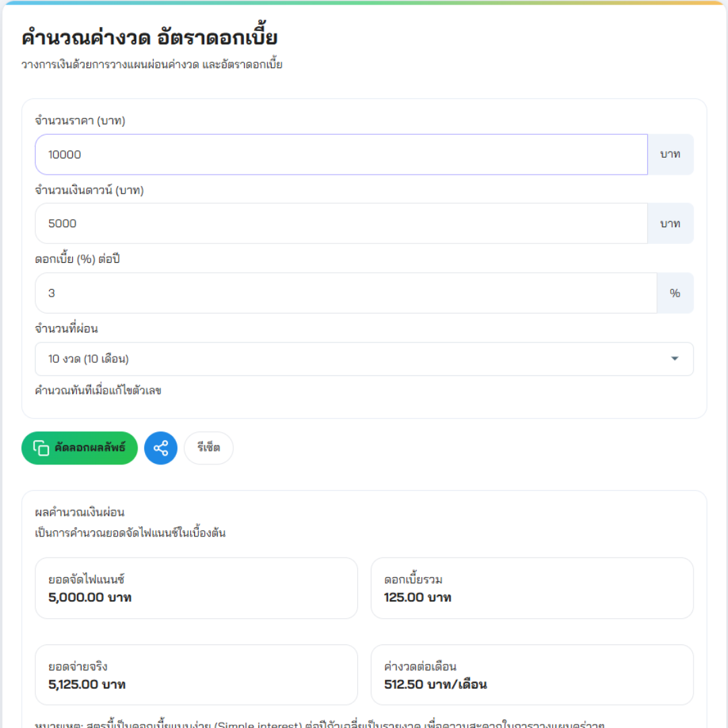728x728 pixels.
Task: Click the page title คำนวณค่างวด อัตราดอกเบี้ย
Action: coord(150,36)
